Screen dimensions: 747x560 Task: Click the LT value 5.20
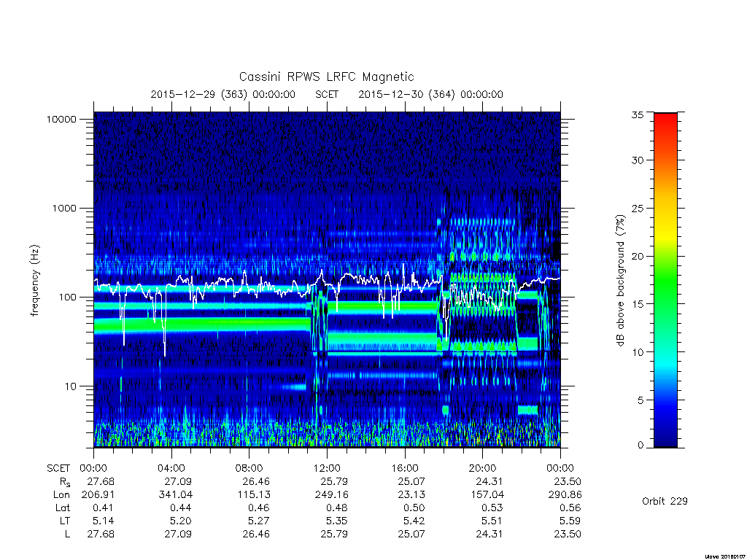click(181, 521)
